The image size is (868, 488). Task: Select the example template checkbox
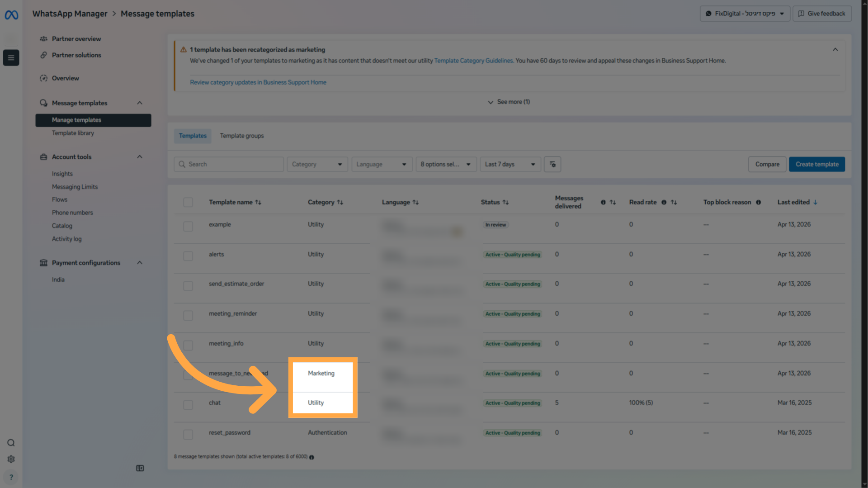point(188,226)
